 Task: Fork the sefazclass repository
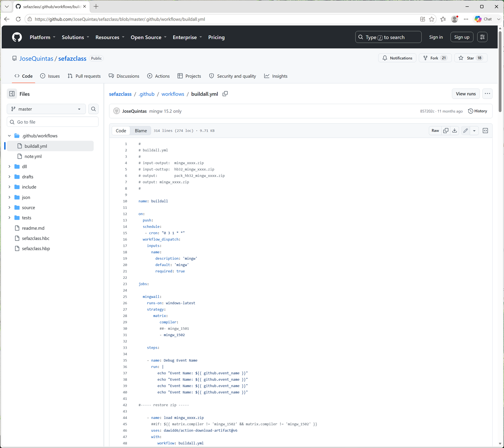(435, 58)
